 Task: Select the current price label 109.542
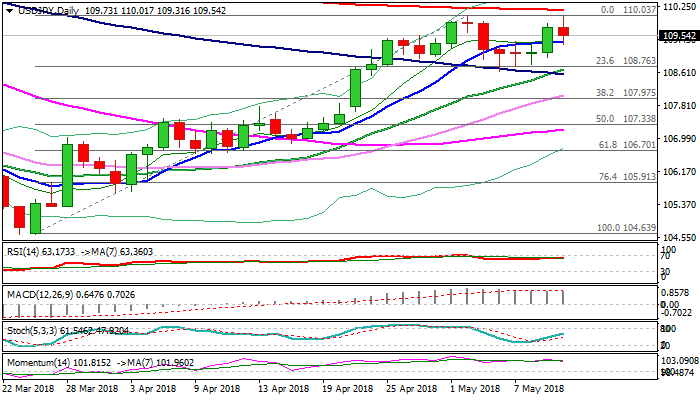click(678, 36)
